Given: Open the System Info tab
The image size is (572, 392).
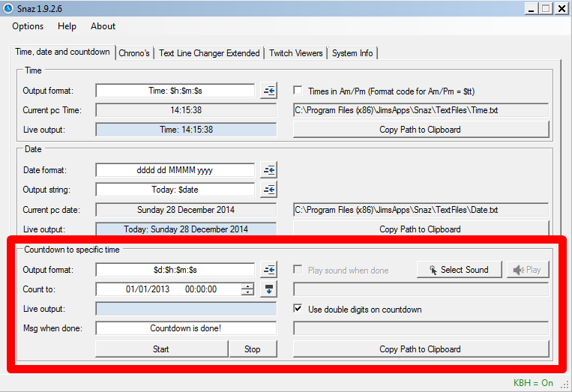Looking at the screenshot, I should pos(352,53).
